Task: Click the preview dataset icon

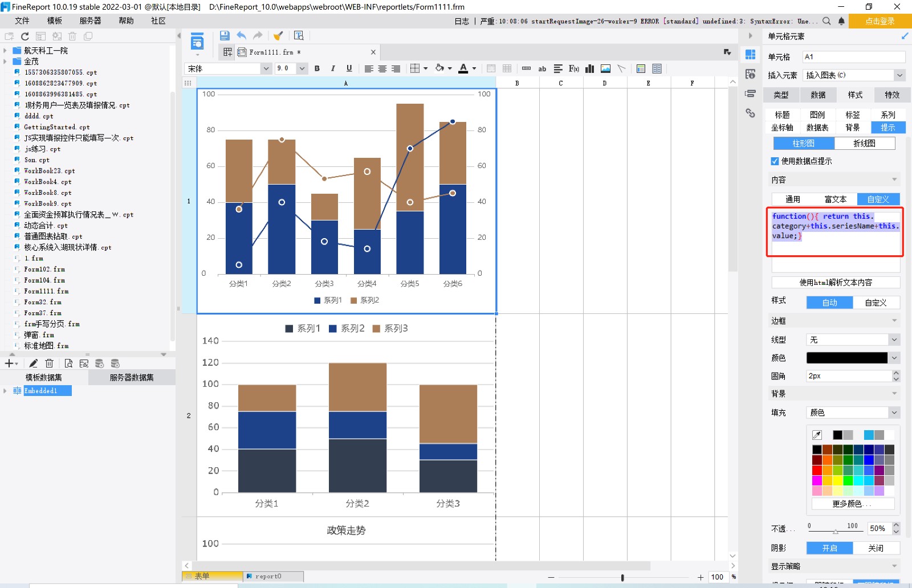Action: point(68,364)
